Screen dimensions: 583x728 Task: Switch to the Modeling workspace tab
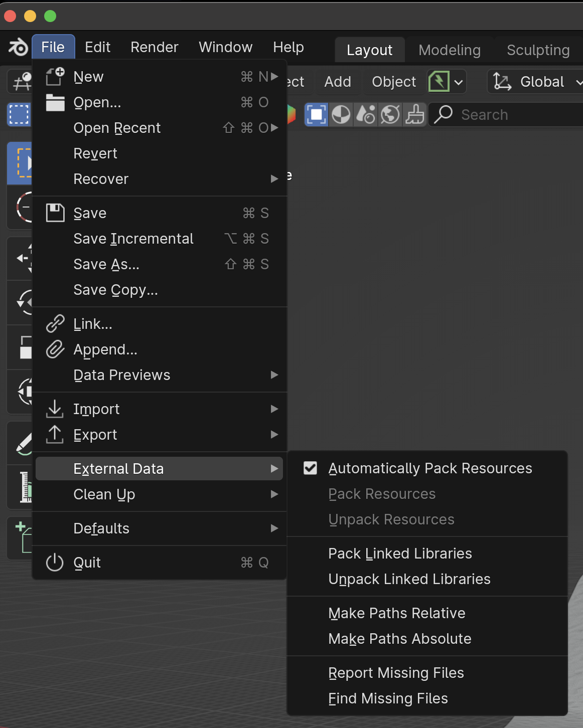450,50
